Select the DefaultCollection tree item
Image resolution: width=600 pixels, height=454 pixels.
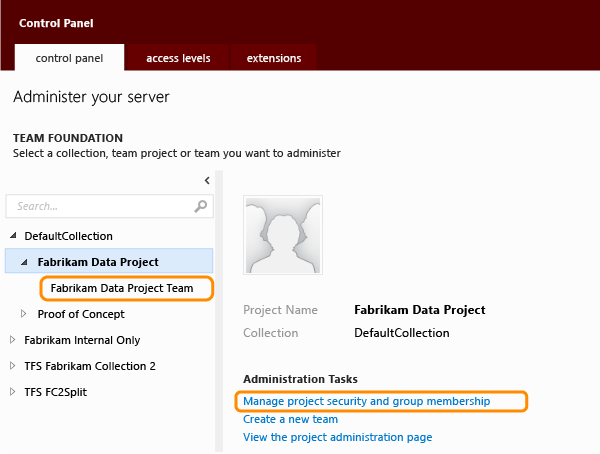point(68,236)
